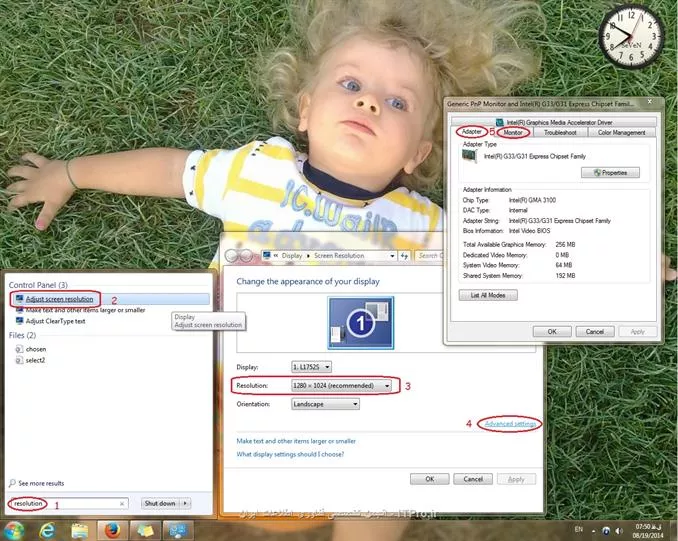This screenshot has width=678, height=541.
Task: Click the Search box in Screen Resolution window
Action: pos(430,256)
